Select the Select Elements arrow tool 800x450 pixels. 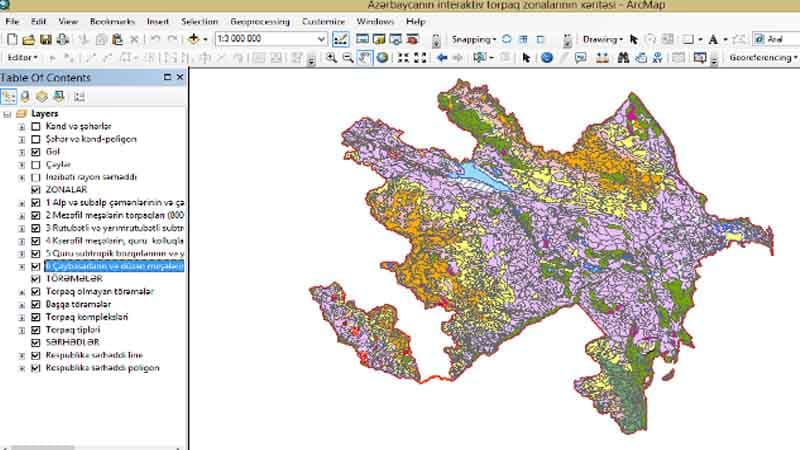pyautogui.click(x=527, y=58)
